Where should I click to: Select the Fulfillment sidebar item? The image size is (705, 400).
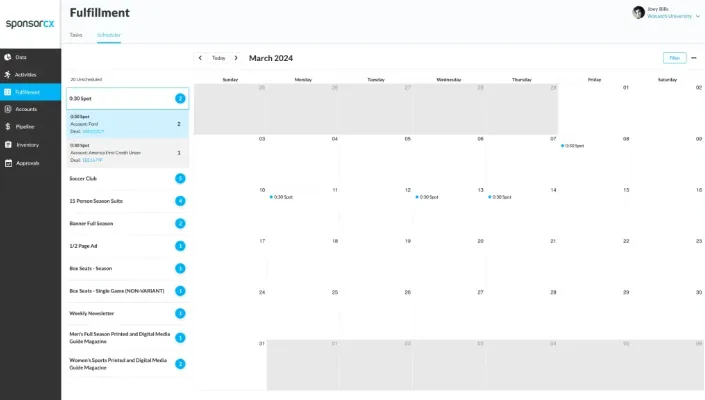[x=30, y=92]
